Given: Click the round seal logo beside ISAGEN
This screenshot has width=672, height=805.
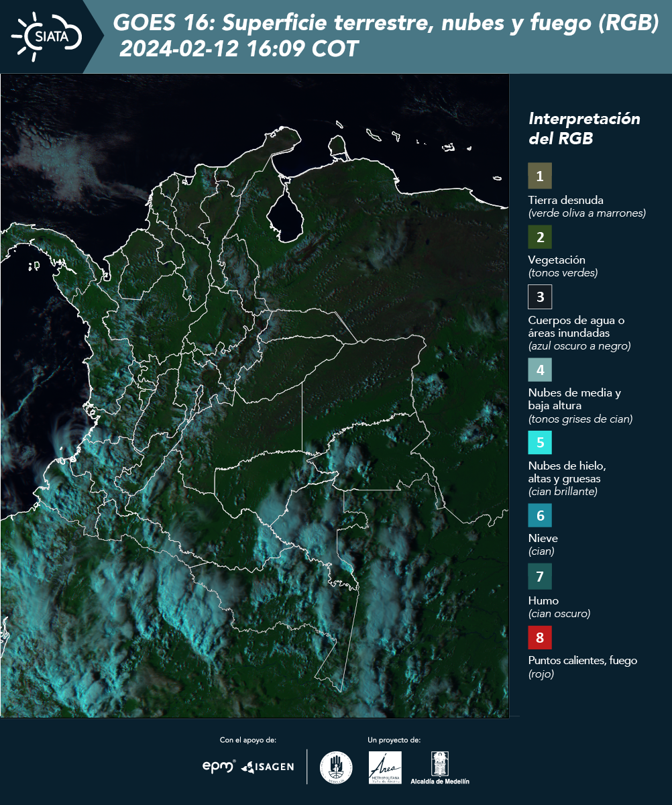Looking at the screenshot, I should [x=336, y=767].
